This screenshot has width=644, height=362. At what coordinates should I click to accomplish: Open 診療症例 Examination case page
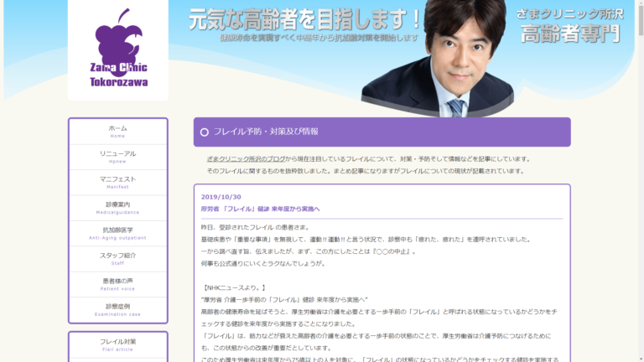click(117, 310)
